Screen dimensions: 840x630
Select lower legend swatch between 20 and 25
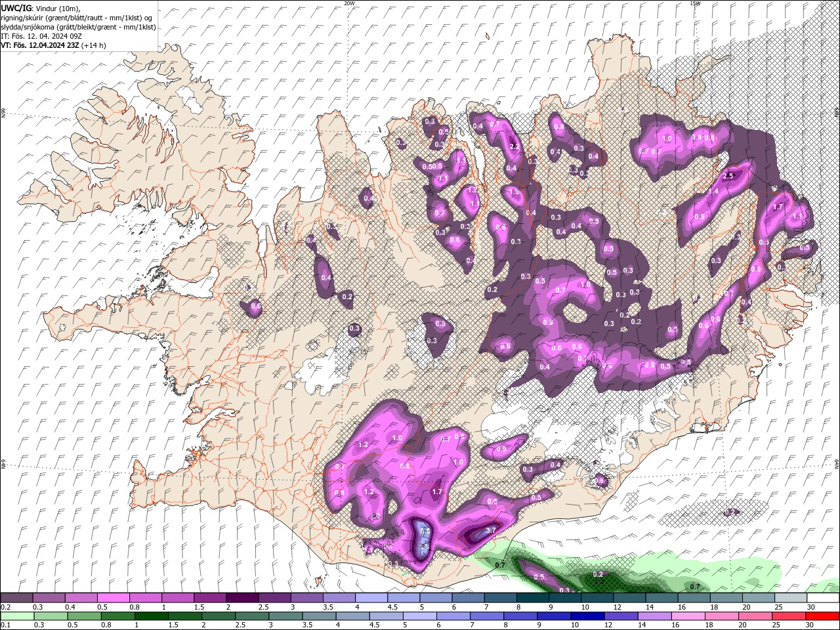click(x=755, y=616)
